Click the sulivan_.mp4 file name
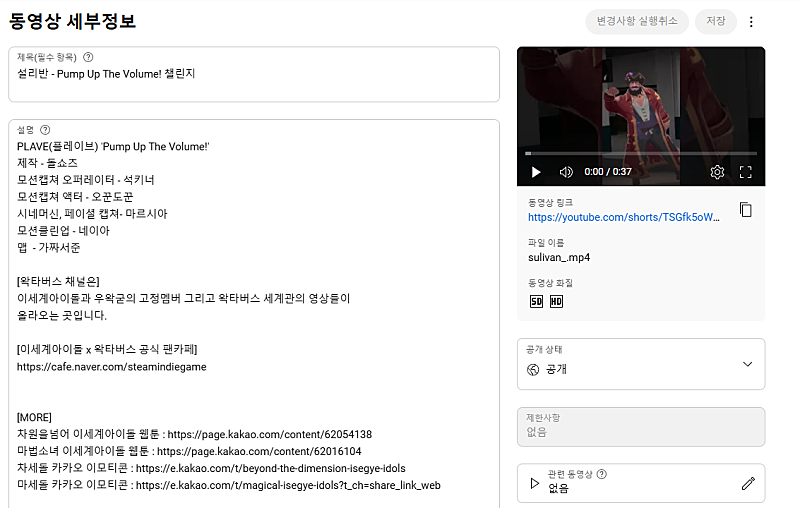The height and width of the screenshot is (508, 800). tap(559, 258)
